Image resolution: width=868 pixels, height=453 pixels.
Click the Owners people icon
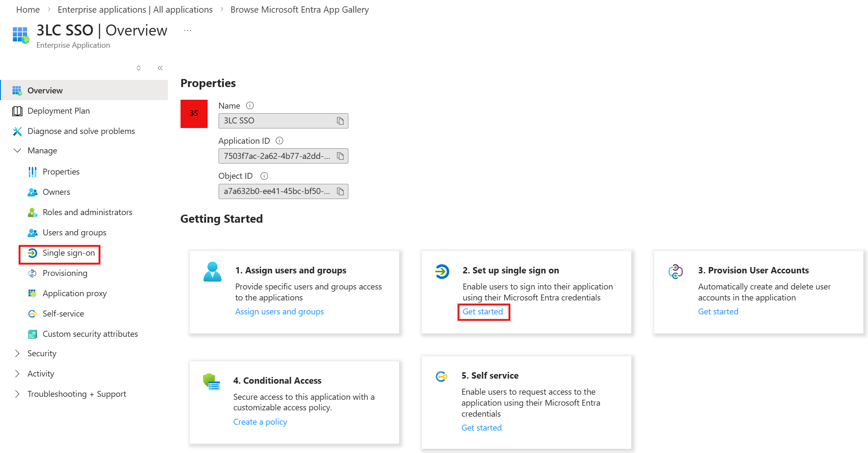tap(33, 192)
